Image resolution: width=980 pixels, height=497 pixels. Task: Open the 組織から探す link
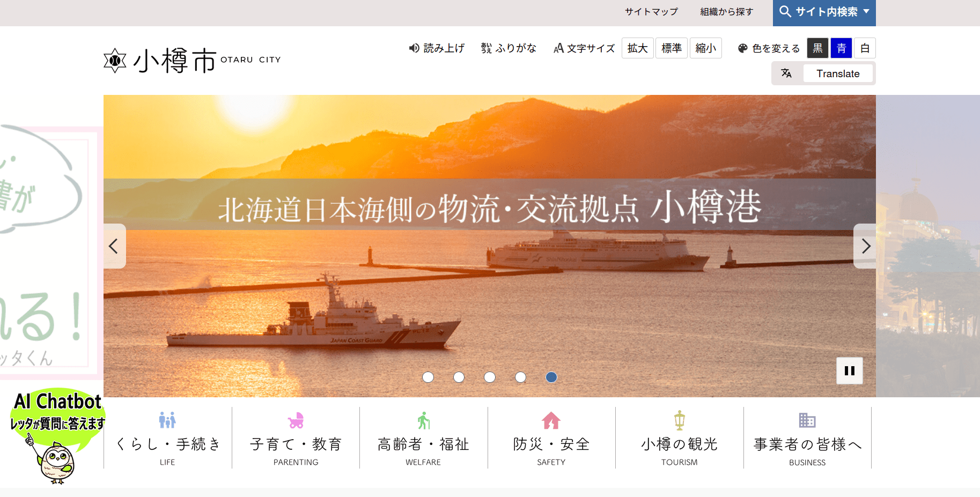726,12
